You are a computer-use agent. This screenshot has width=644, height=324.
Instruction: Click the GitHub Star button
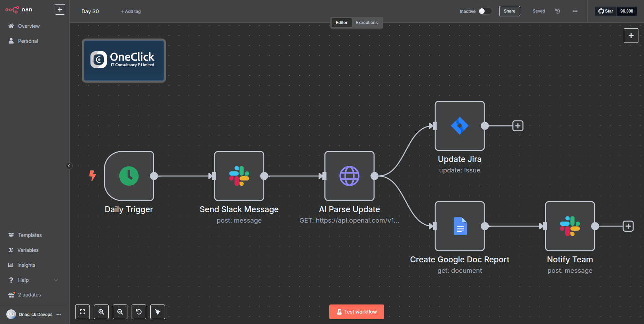point(606,11)
